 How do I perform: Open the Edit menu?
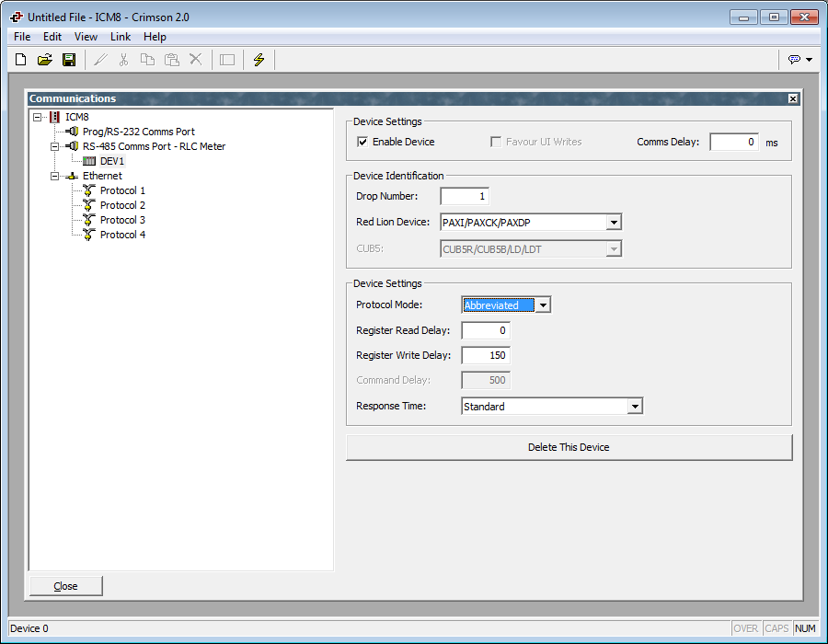pyautogui.click(x=52, y=37)
